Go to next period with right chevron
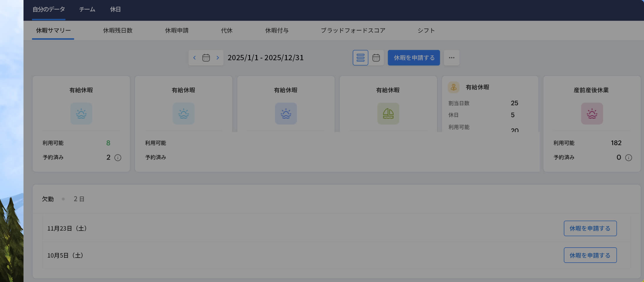This screenshot has width=644, height=282. [218, 58]
